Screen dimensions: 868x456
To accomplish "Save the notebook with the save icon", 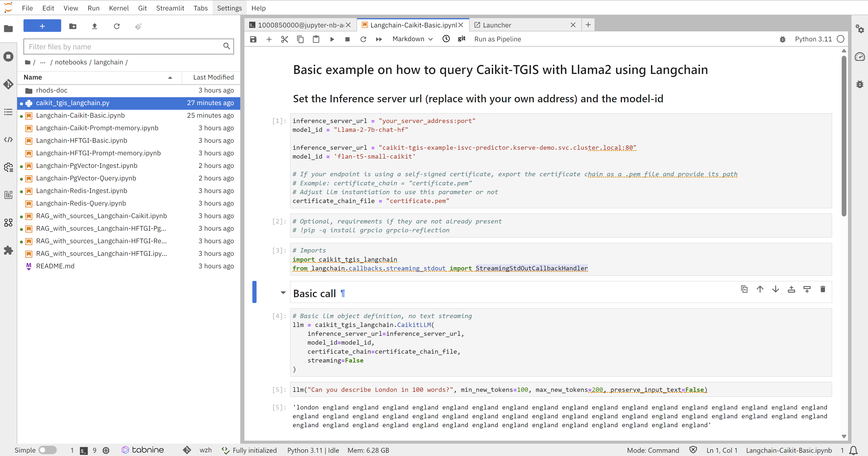I will coord(253,39).
